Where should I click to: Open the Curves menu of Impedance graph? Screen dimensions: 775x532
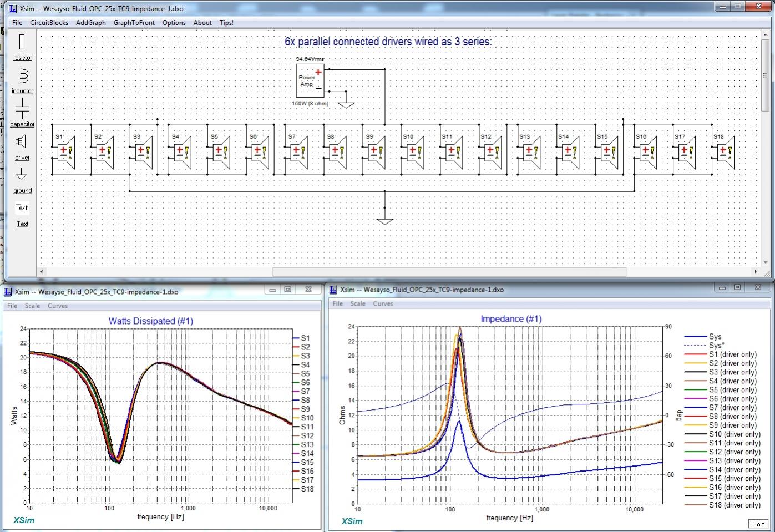(x=383, y=303)
